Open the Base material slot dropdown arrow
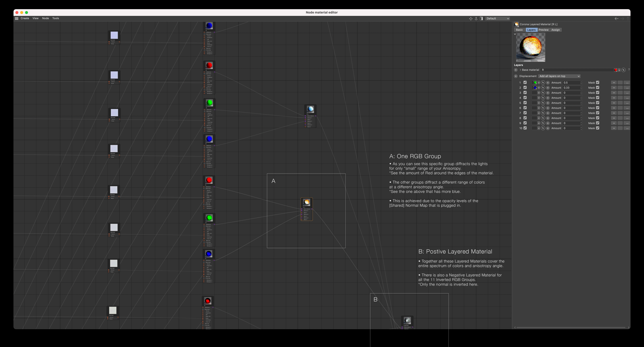Image resolution: width=644 pixels, height=347 pixels. click(619, 70)
